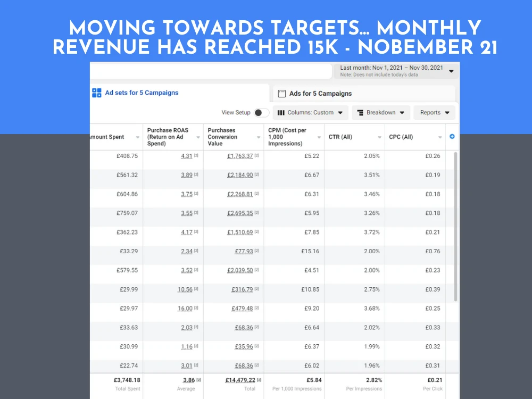Open the Reports dropdown
The image size is (532, 399).
pyautogui.click(x=434, y=113)
